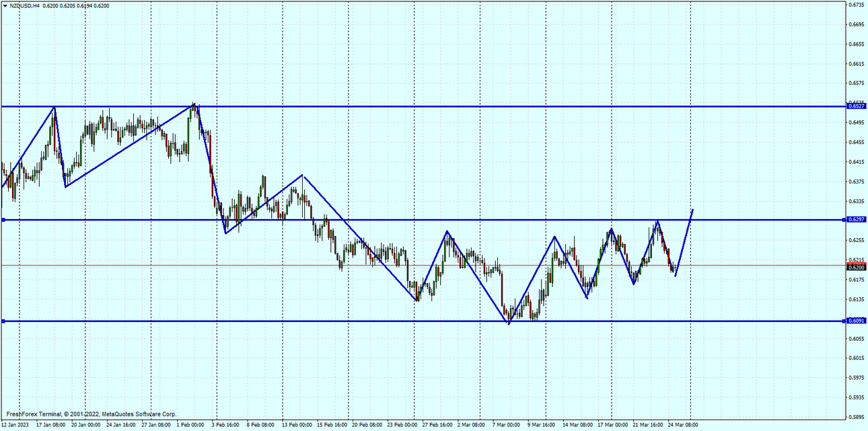Click the 17 Jan 08:00 time axis label

[x=50, y=425]
